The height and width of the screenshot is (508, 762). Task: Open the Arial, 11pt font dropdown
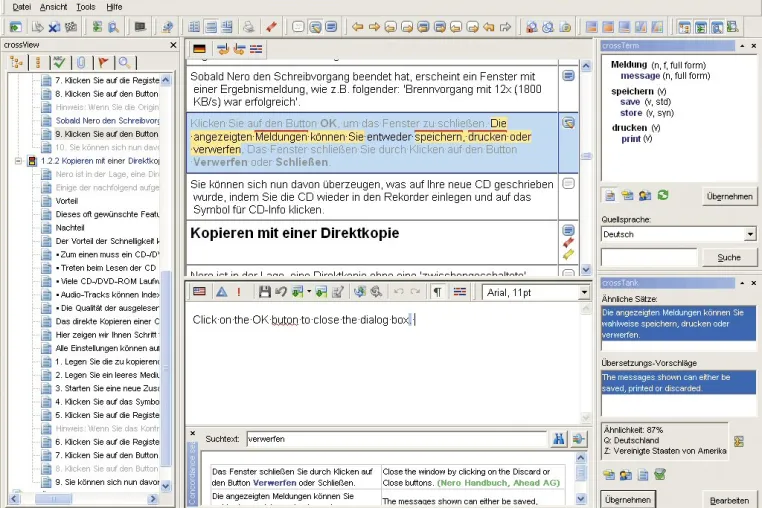click(x=584, y=292)
